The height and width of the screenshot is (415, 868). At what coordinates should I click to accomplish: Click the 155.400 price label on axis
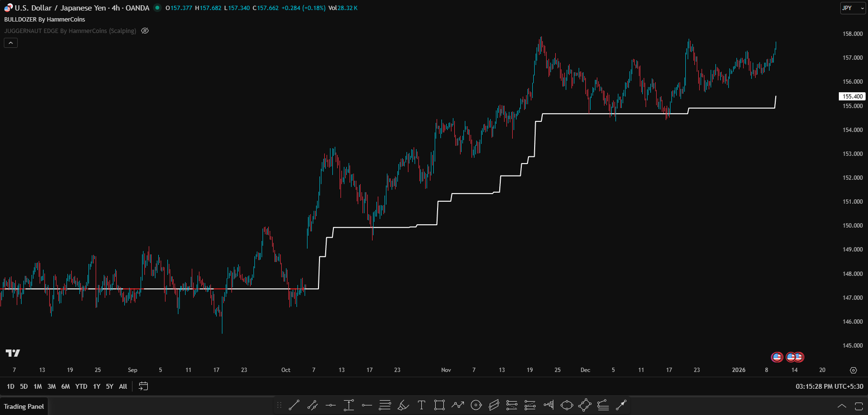click(x=852, y=97)
